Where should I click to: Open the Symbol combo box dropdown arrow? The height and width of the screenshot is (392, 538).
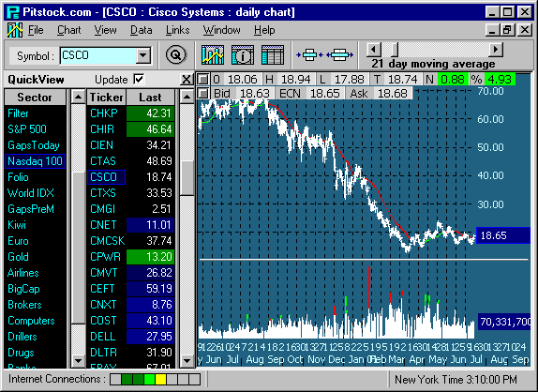[x=143, y=55]
